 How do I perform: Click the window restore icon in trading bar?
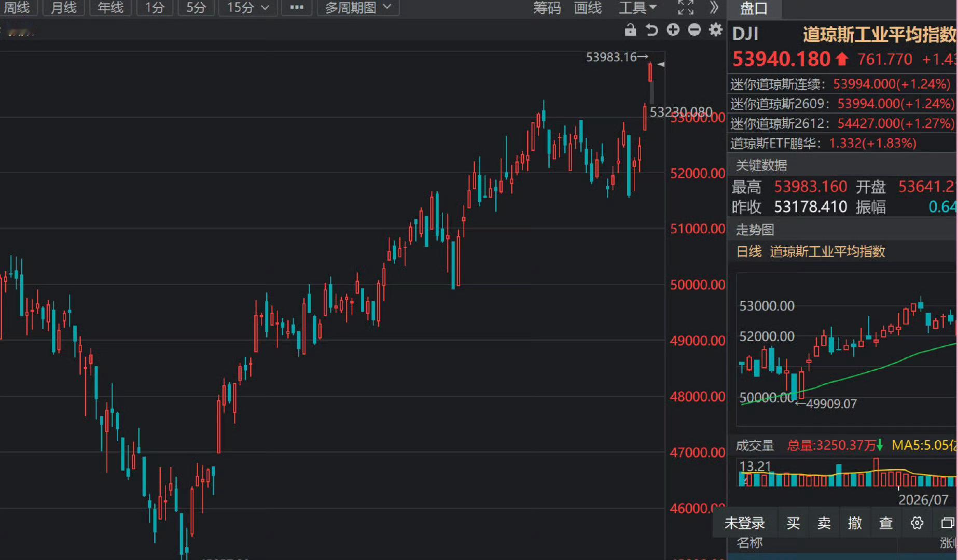(948, 523)
